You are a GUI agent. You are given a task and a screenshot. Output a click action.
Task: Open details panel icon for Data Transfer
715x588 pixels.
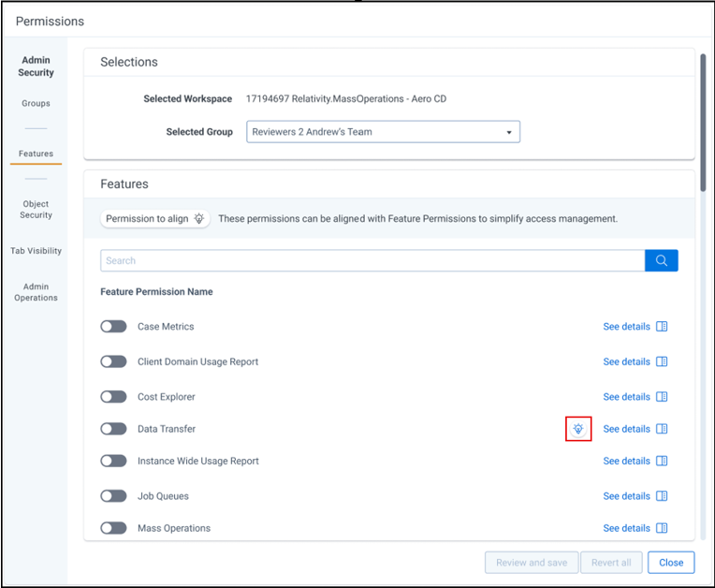pyautogui.click(x=662, y=429)
